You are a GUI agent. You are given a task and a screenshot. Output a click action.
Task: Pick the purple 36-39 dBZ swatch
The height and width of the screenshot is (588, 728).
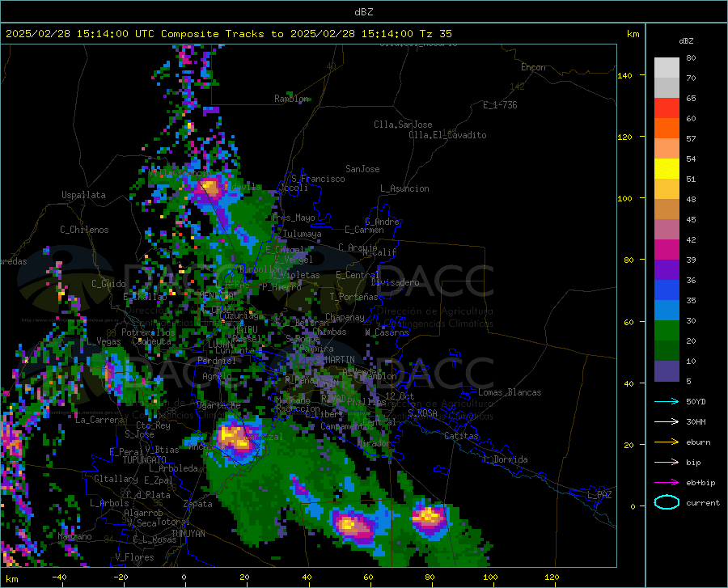click(667, 270)
